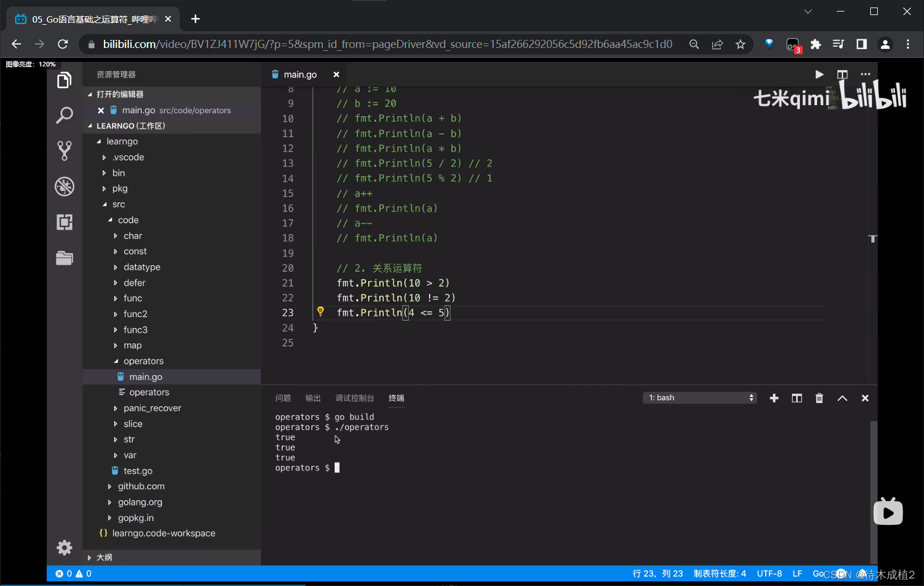Screen dimensions: 924x586
Task: Open the media control icon in browser toolbar
Action: tap(838, 44)
